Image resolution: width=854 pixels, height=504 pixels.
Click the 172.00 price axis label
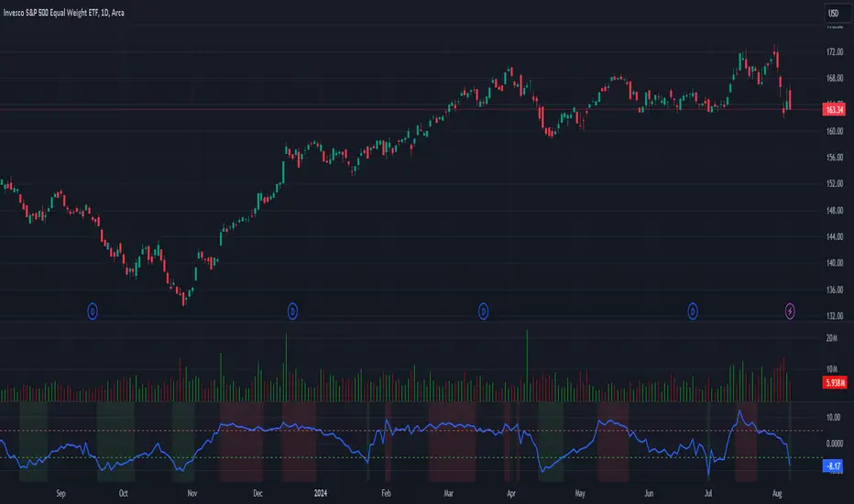835,51
